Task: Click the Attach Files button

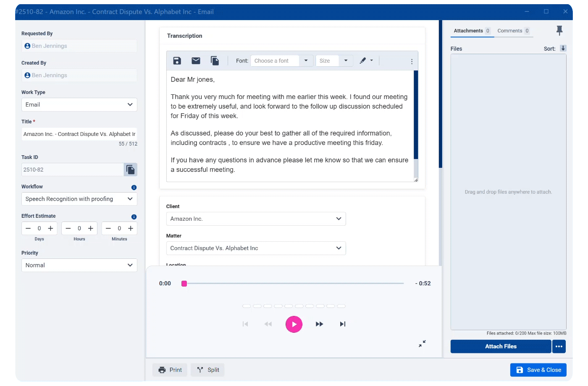Action: pyautogui.click(x=501, y=347)
